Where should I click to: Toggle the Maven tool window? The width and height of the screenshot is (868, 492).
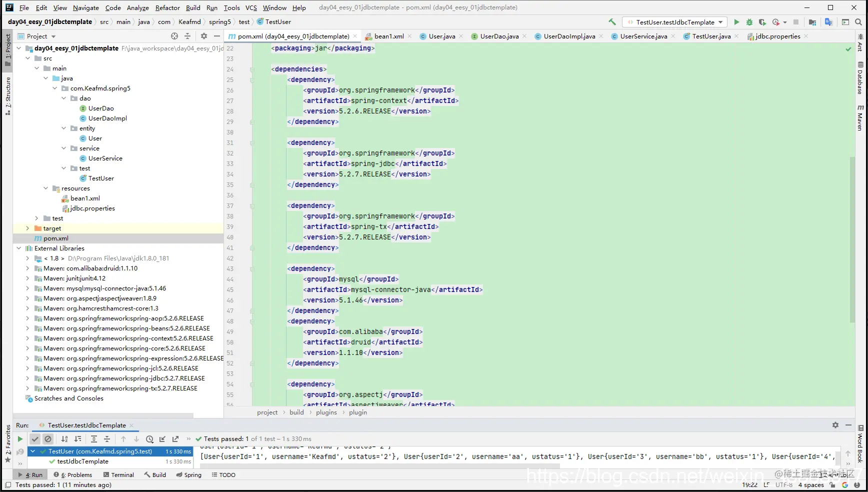click(x=860, y=118)
